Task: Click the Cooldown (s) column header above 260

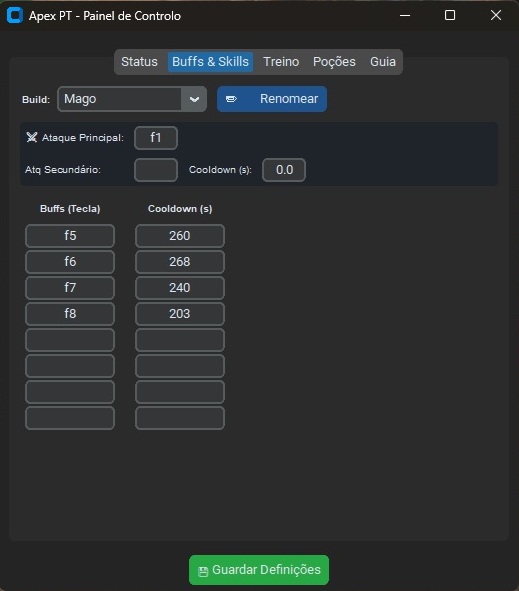Action: click(180, 209)
